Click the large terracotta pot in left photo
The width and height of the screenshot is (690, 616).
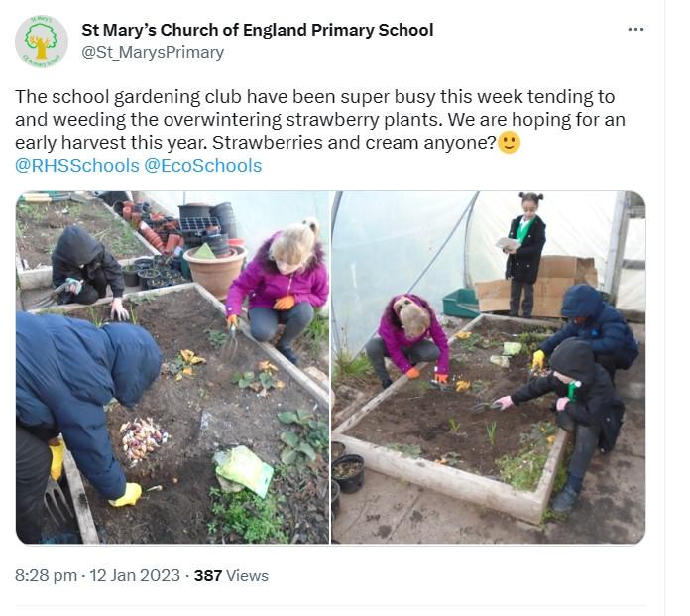[x=215, y=269]
